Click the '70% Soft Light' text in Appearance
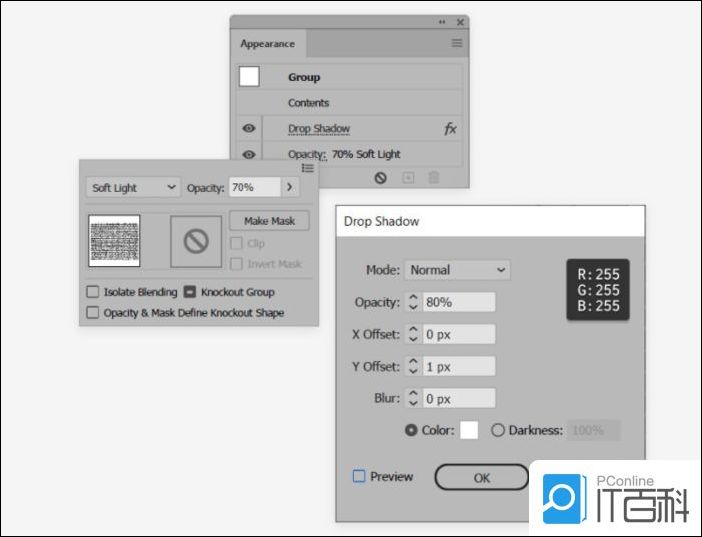 [x=366, y=155]
